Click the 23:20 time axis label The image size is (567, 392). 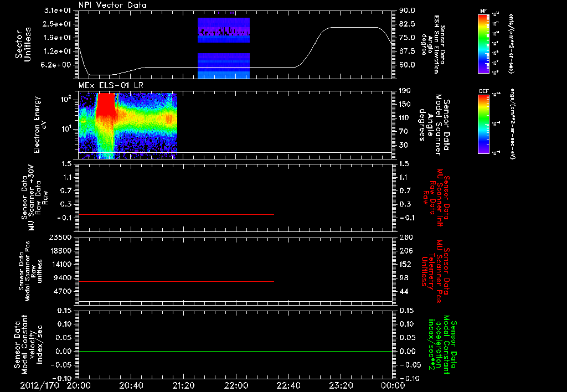(341, 385)
